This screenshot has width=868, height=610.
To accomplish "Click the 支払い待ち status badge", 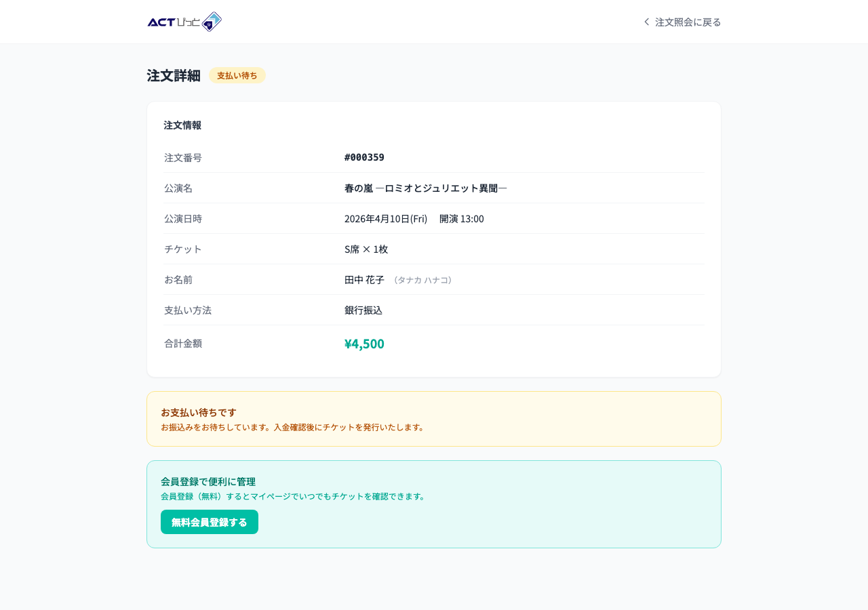I will pyautogui.click(x=237, y=75).
